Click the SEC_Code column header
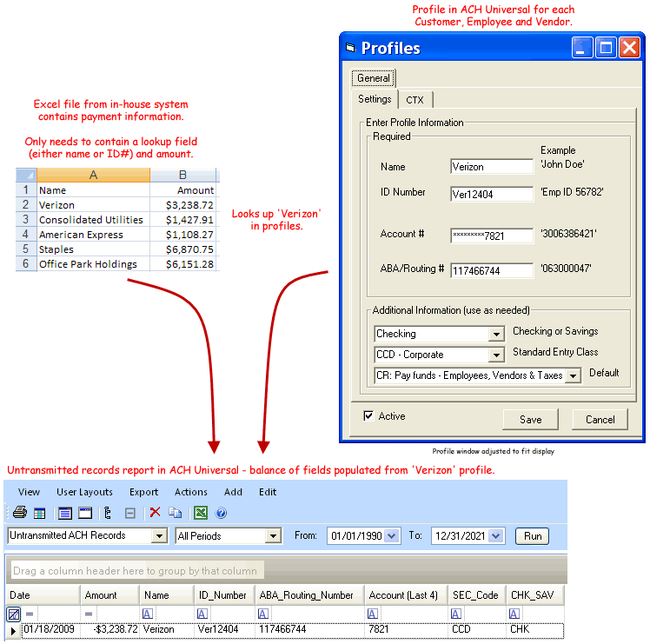The width and height of the screenshot is (650, 644). pyautogui.click(x=476, y=595)
